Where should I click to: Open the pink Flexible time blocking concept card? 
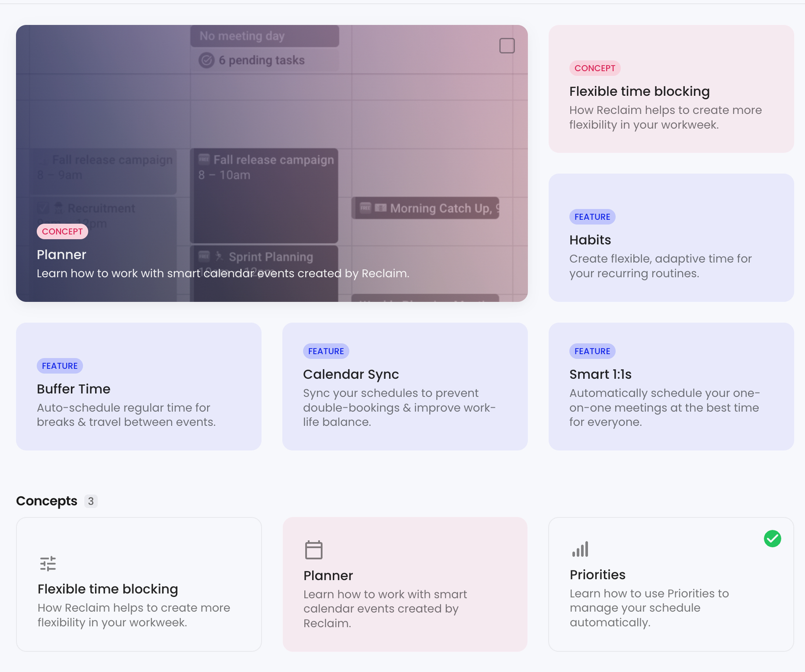tap(671, 89)
